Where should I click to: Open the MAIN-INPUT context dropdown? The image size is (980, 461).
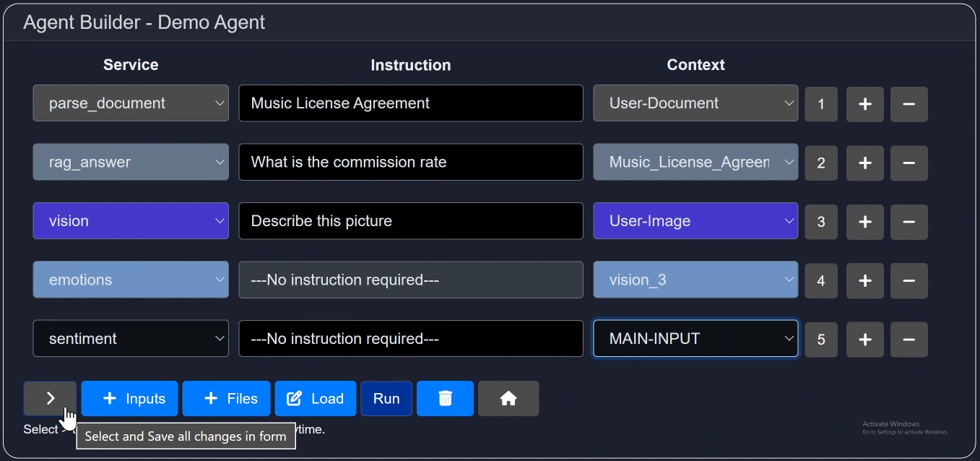(695, 339)
